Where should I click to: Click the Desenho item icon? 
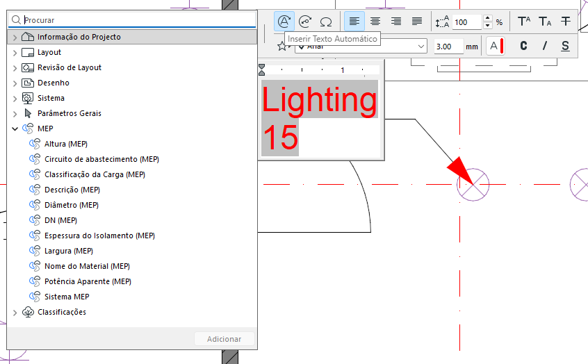[28, 83]
